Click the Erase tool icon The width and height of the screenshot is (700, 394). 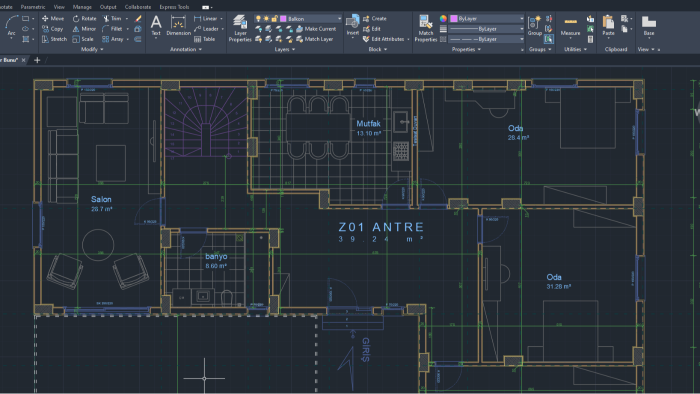tap(138, 18)
